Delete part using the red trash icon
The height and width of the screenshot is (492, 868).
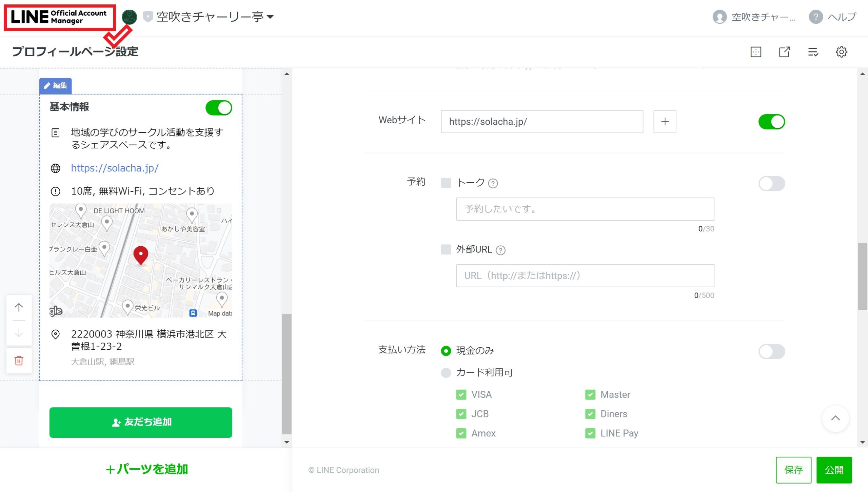click(19, 361)
